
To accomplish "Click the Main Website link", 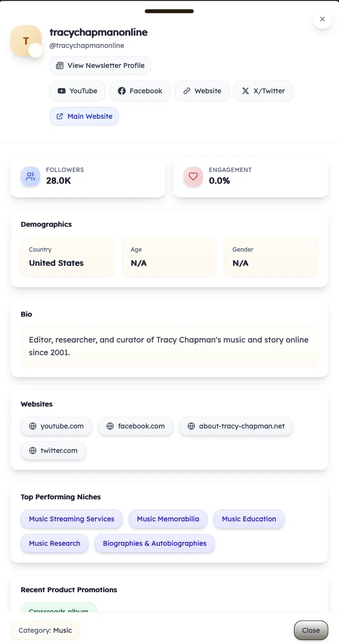I will coord(84,116).
